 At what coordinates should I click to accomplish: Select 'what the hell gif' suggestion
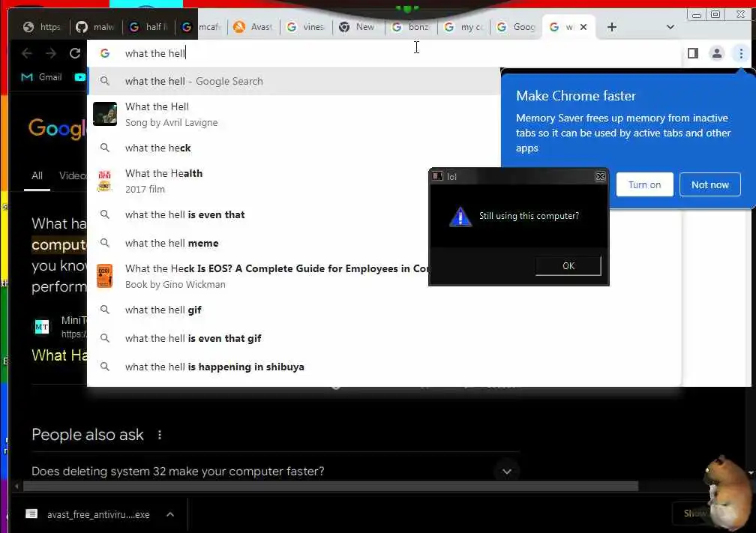click(x=383, y=310)
